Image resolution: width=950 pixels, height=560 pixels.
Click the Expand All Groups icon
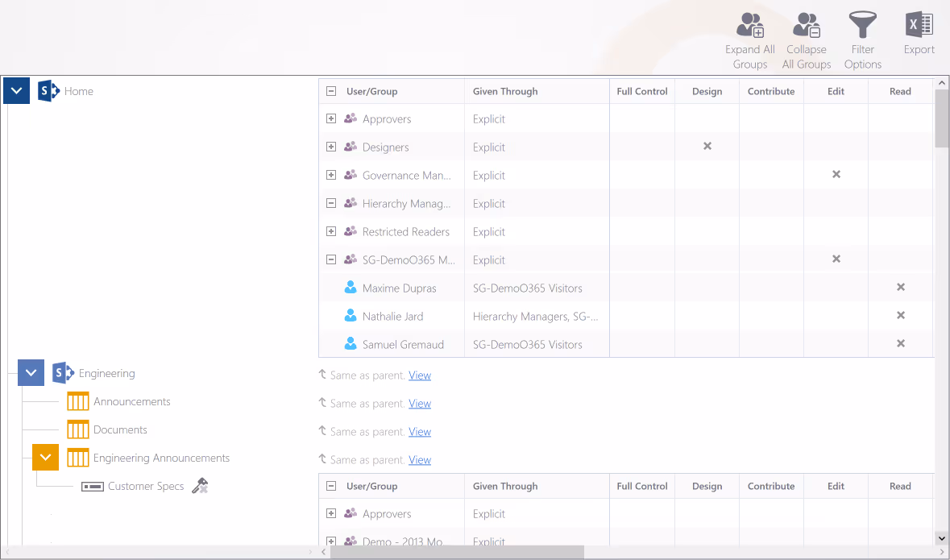[x=750, y=25]
